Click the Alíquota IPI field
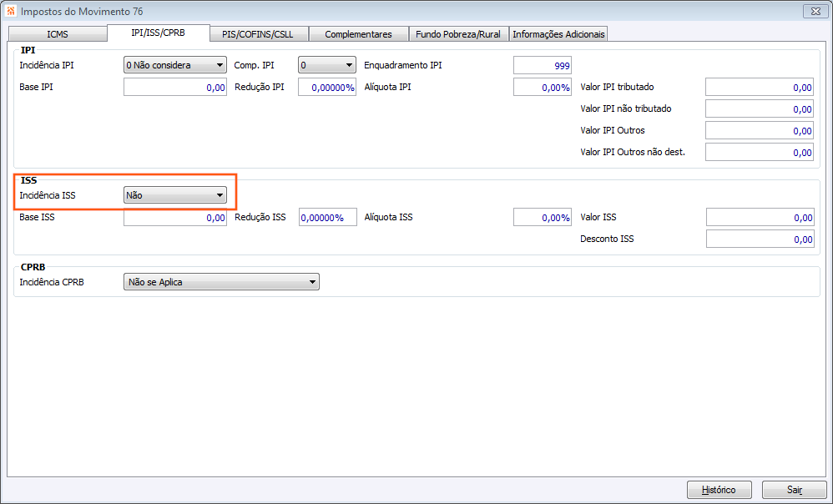The image size is (833, 504). (543, 87)
